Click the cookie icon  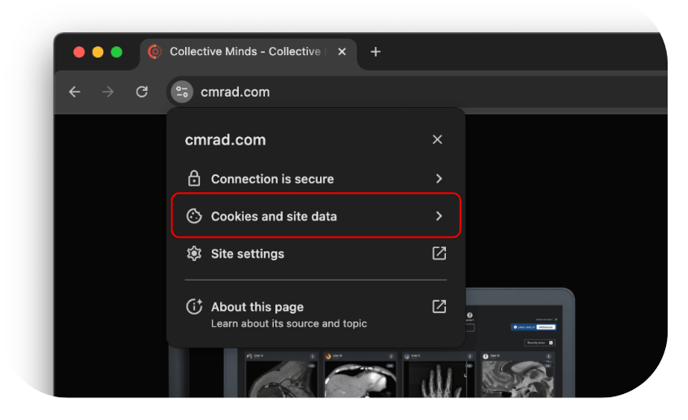click(x=194, y=216)
